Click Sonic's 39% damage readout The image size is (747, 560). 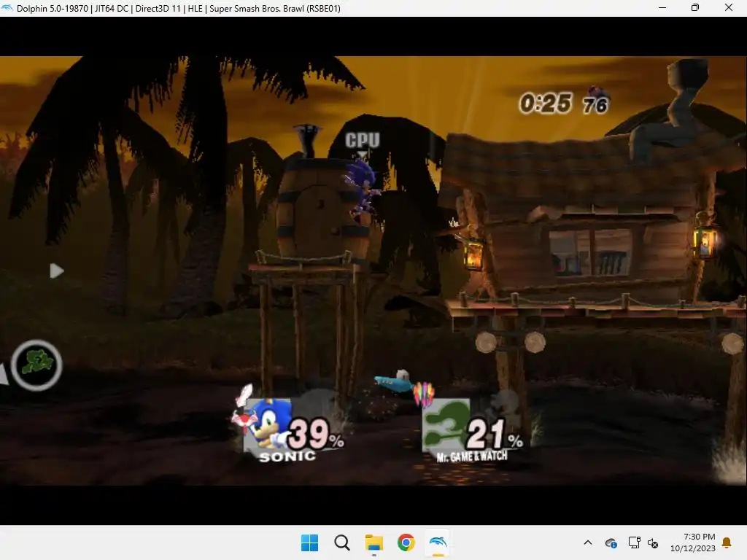[x=315, y=434]
